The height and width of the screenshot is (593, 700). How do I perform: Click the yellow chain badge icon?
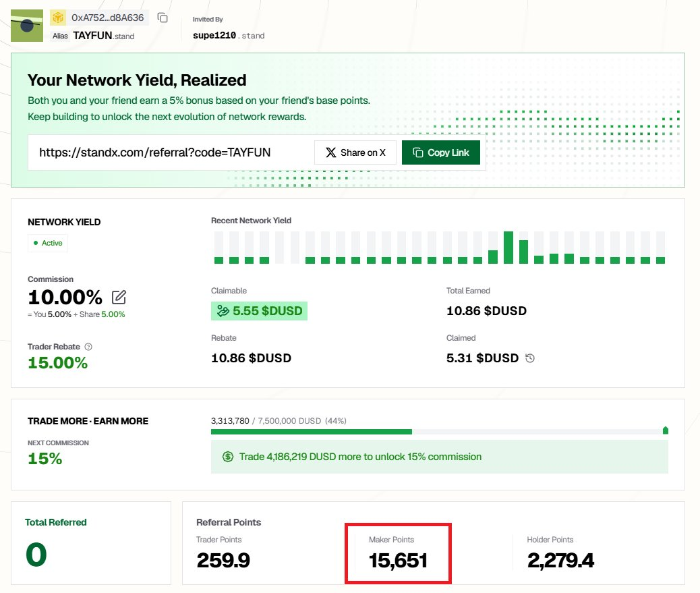click(57, 18)
